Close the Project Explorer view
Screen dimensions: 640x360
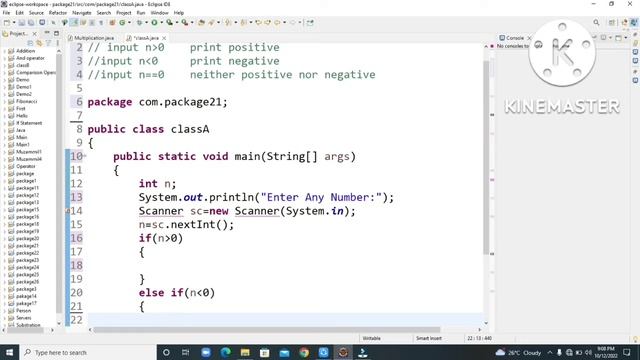pyautogui.click(x=34, y=33)
